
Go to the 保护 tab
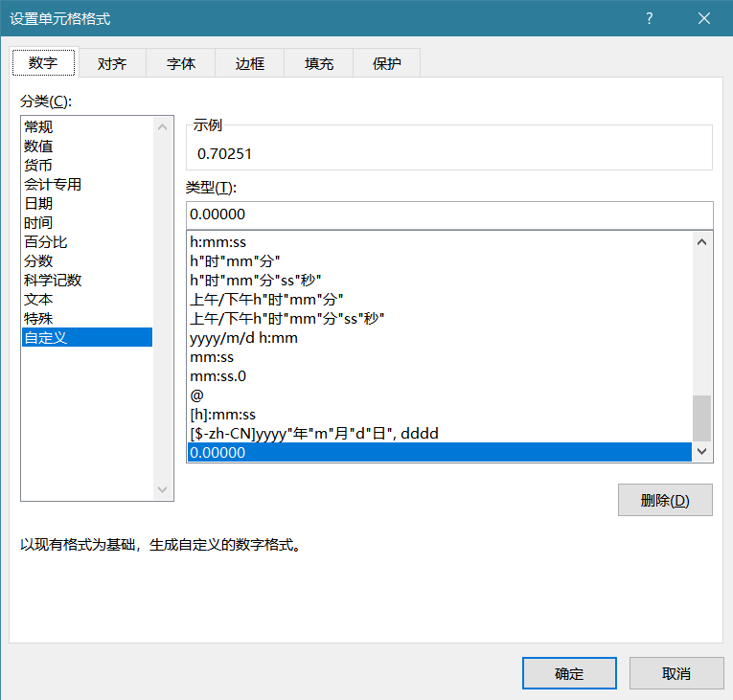(386, 63)
